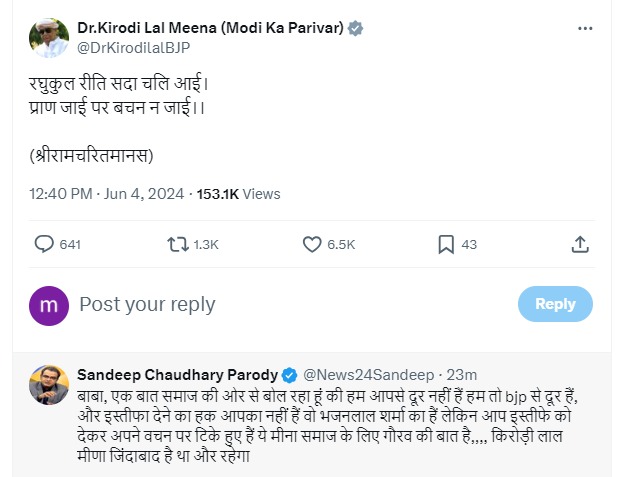Open Sandeep Chaudhary Parody's avatar
Screen dimensions: 622x477
point(48,385)
